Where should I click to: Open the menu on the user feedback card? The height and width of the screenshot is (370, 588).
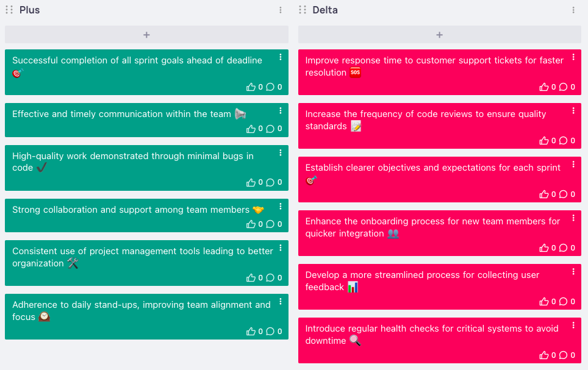pos(573,271)
